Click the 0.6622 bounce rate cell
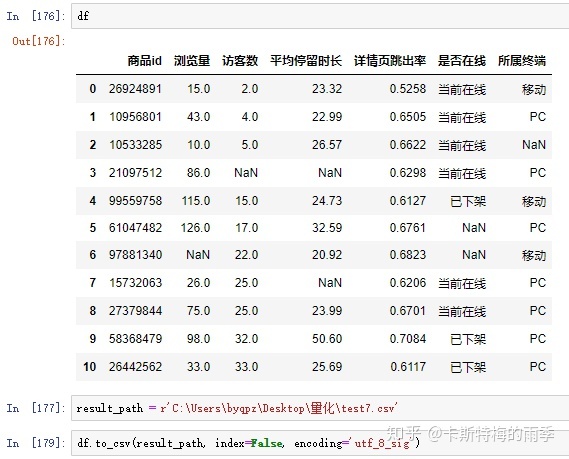 [408, 145]
